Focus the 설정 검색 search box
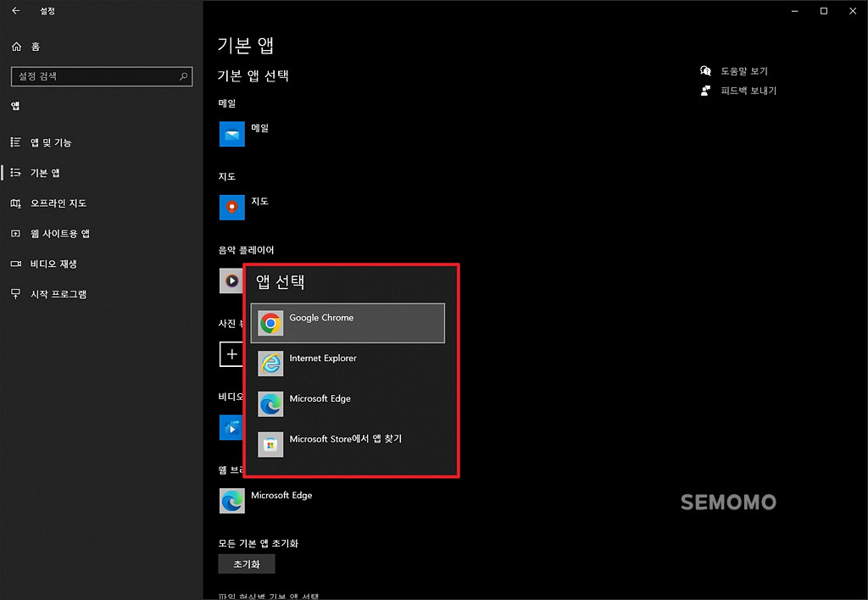868x600 pixels. pos(102,76)
